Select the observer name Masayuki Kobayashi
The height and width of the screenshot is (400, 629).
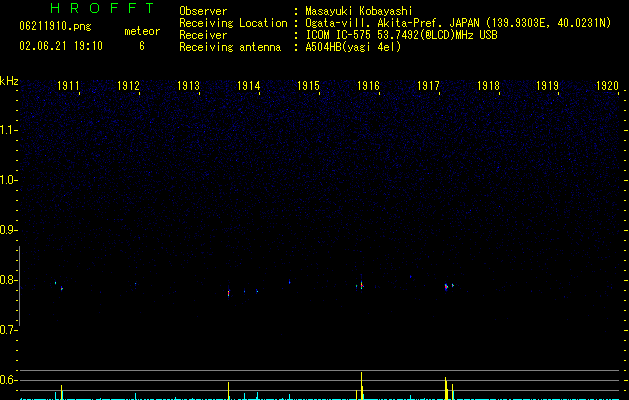[359, 11]
